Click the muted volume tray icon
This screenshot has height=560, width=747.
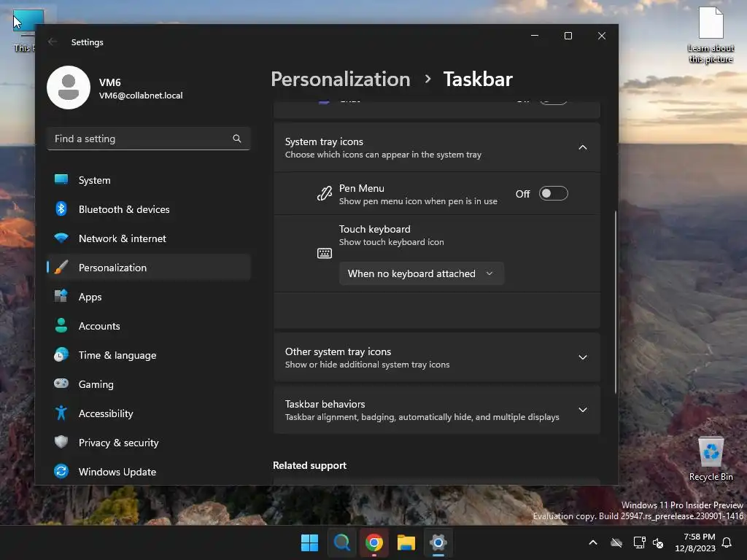(658, 542)
